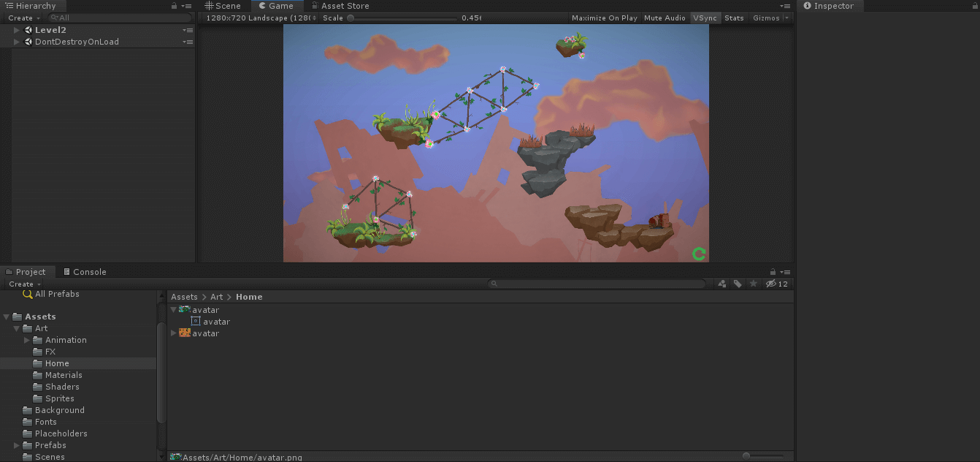
Task: Click the Stats button
Action: (x=734, y=18)
